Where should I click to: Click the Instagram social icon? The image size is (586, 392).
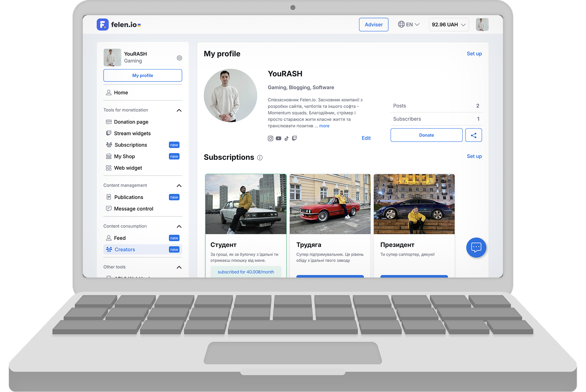point(270,138)
